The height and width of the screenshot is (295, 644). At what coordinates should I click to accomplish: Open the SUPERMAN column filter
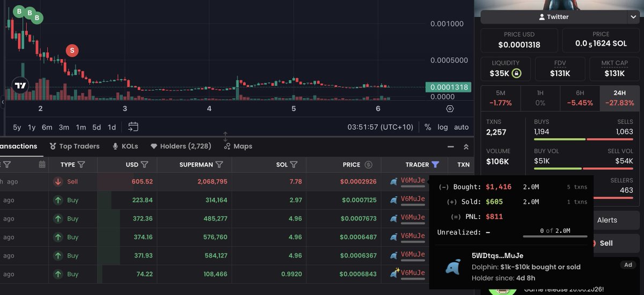(219, 165)
